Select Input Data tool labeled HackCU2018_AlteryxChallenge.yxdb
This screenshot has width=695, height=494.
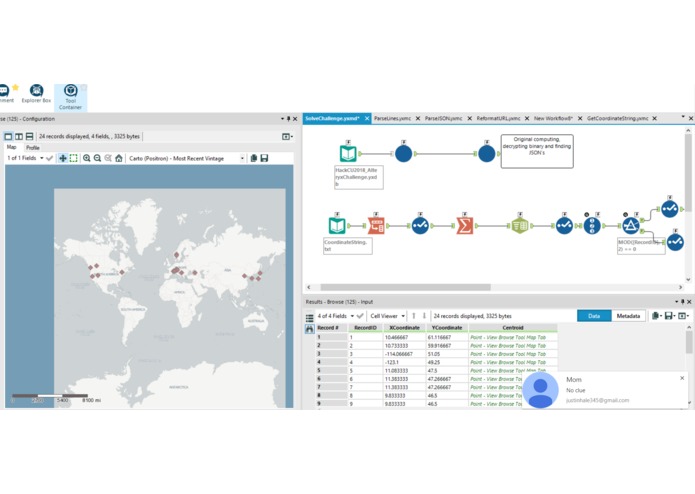[x=348, y=154]
